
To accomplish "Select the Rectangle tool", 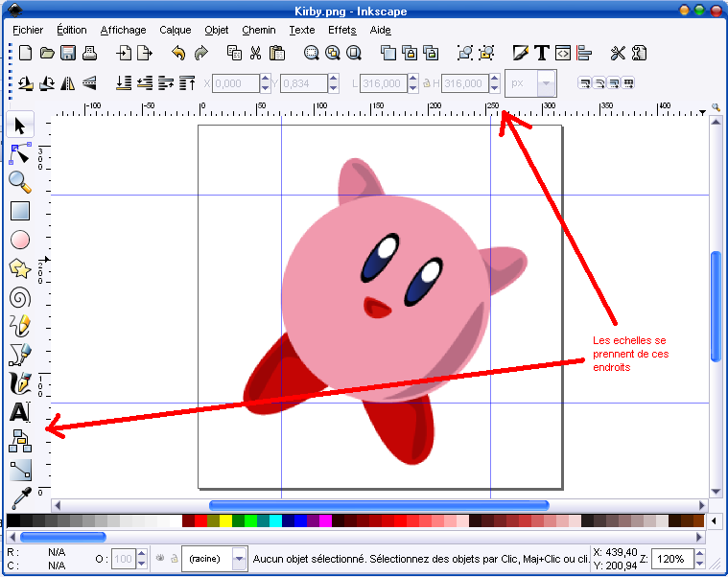I will tap(20, 211).
